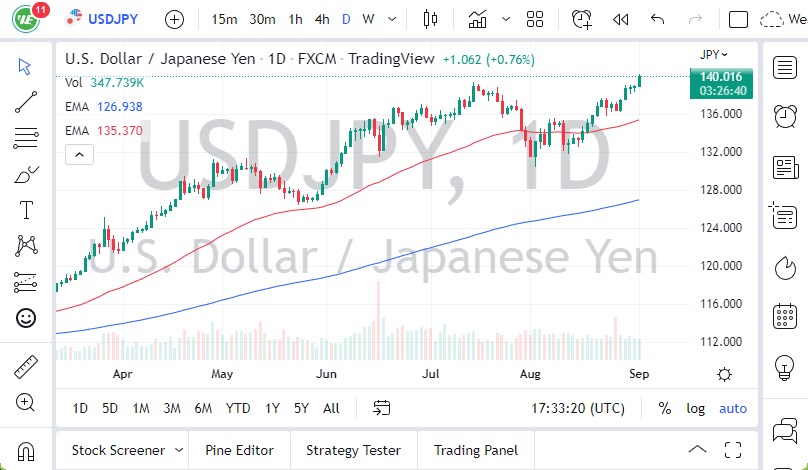The image size is (808, 470).
Task: Click the add symbol compare button
Action: 174,19
